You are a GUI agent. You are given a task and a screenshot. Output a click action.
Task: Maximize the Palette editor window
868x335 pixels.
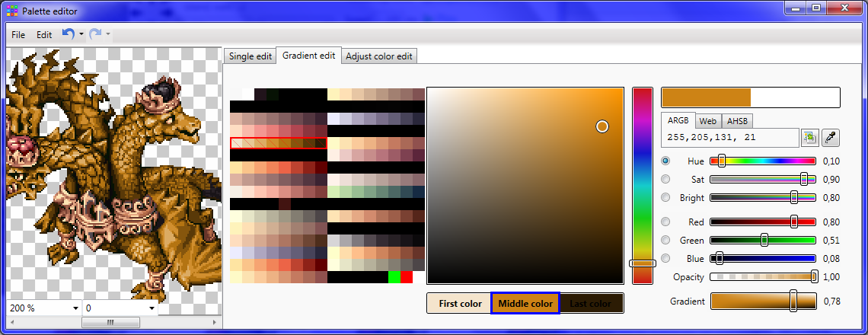coord(815,8)
